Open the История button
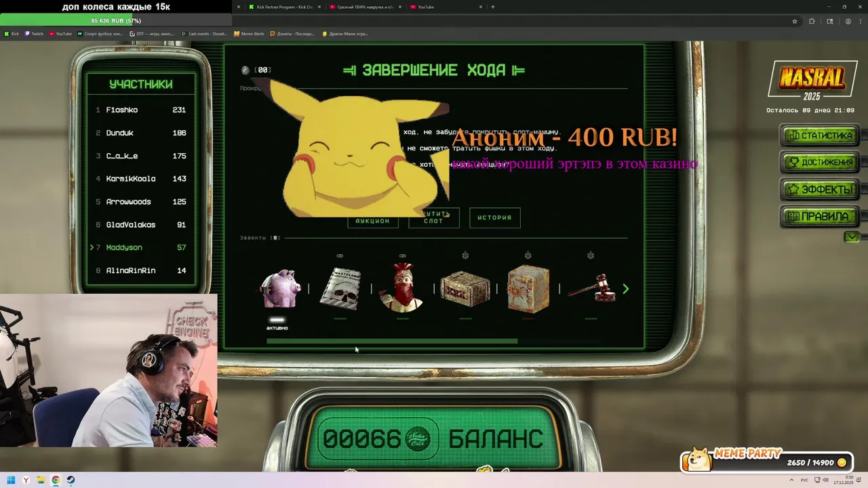Image resolution: width=868 pixels, height=488 pixels. [x=494, y=218]
